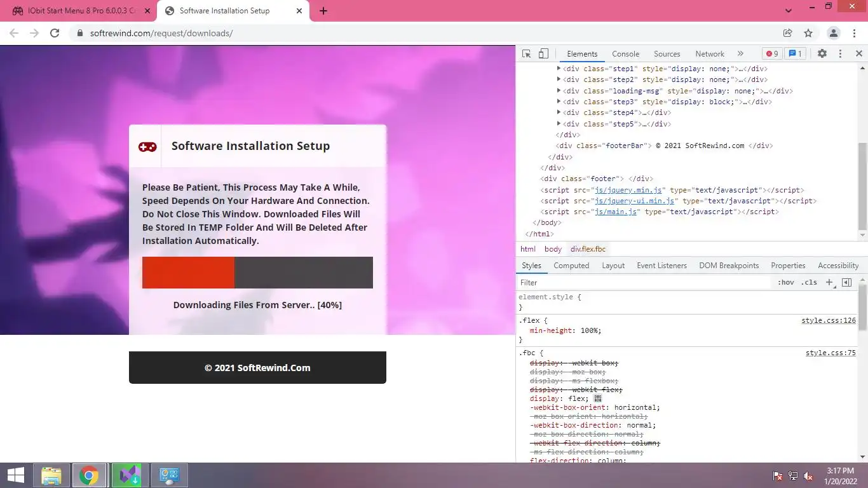Open the style.css:75 source link
The height and width of the screenshot is (488, 868).
tap(831, 353)
